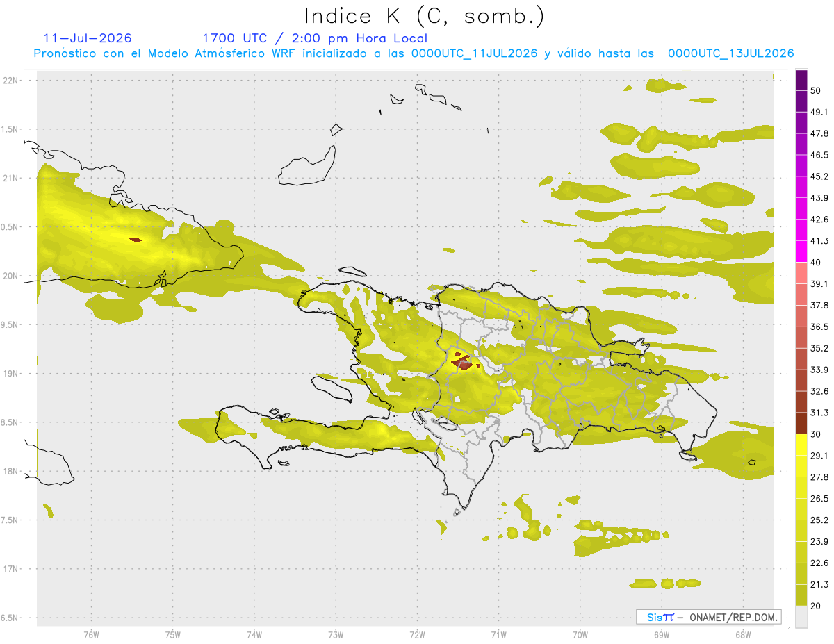
Task: Click the legend value "50"
Action: [x=816, y=90]
